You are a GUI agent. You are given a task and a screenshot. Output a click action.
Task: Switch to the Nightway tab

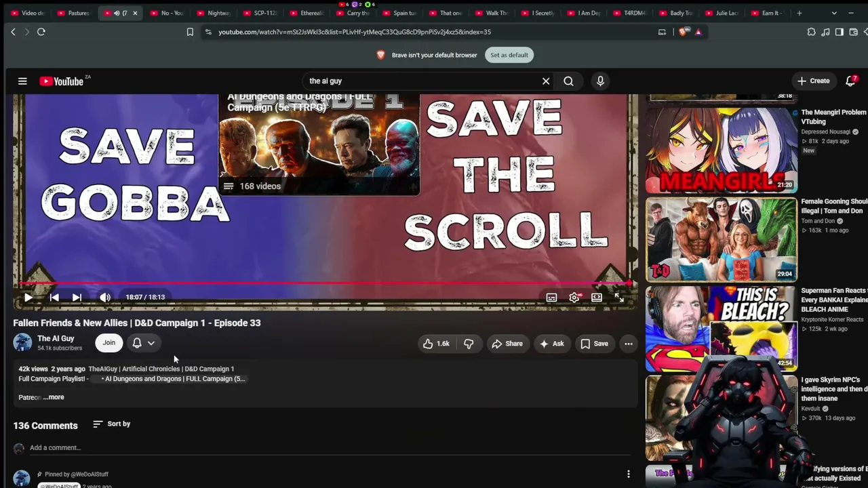(214, 13)
